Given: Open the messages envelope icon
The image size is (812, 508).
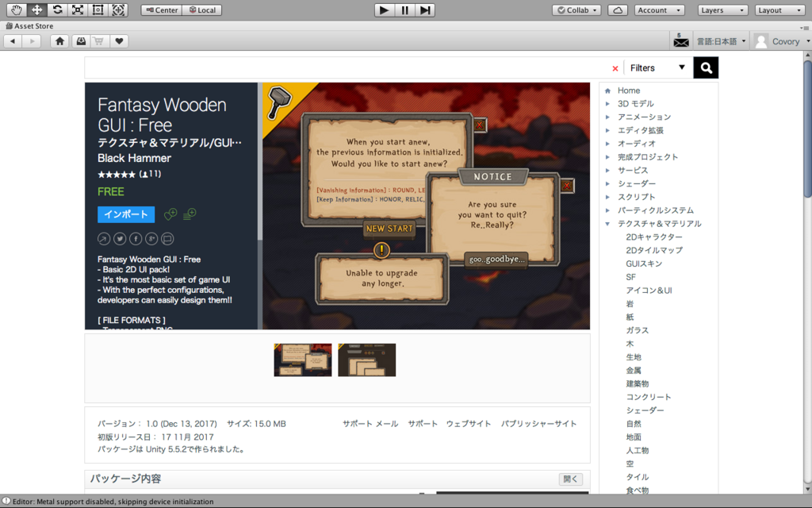Looking at the screenshot, I should (x=681, y=40).
